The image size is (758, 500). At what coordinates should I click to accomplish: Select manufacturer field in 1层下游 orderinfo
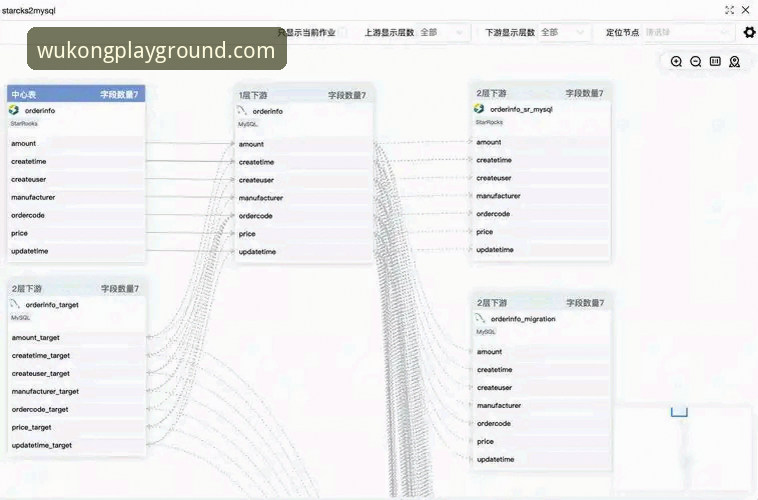point(304,197)
